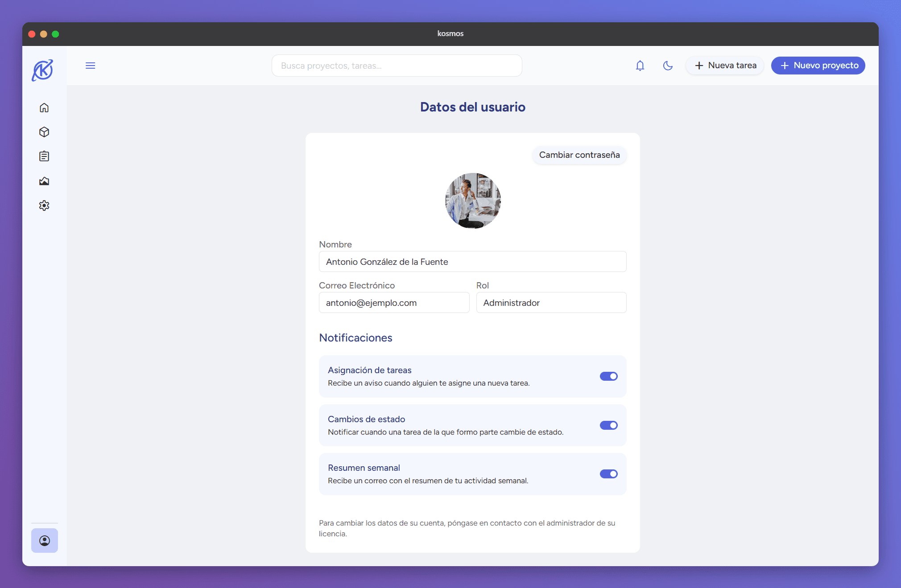Viewport: 901px width, 588px height.
Task: Open the tasks clipboard icon
Action: click(44, 156)
